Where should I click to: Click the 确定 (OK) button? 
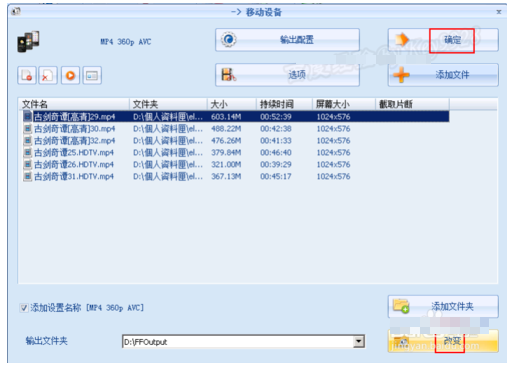443,40
